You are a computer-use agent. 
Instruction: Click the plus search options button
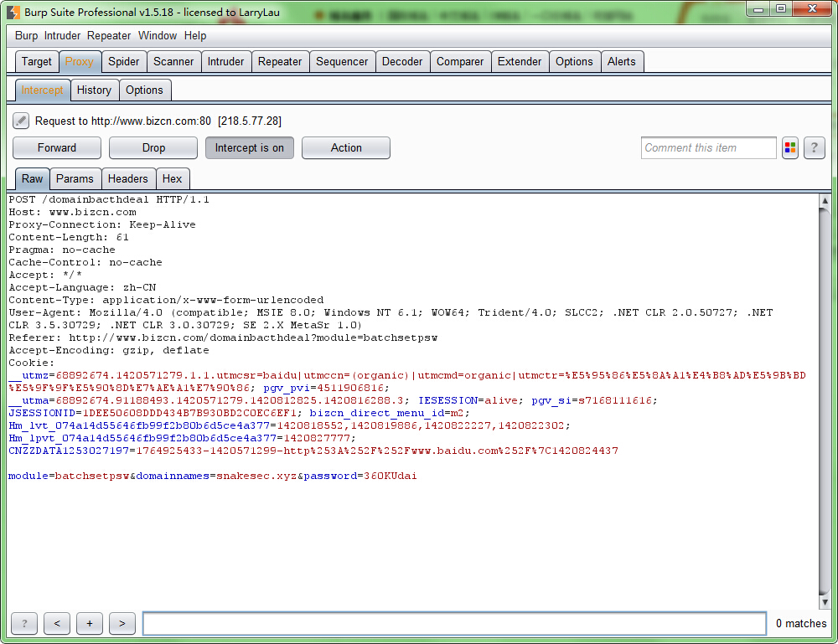pos(90,623)
